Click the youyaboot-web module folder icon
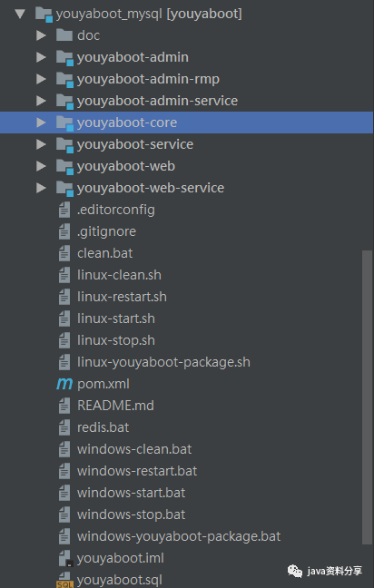This screenshot has height=588, width=374. [64, 167]
